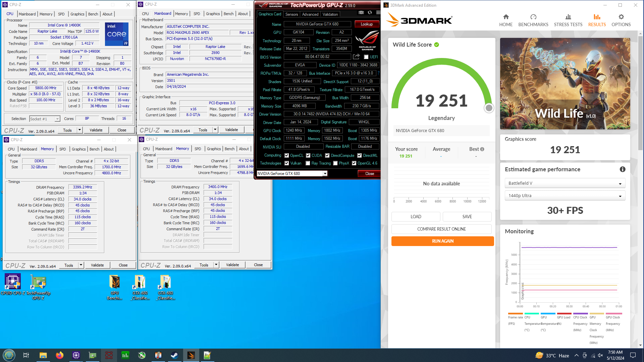
Task: Open File Explorer from the taskbar
Action: 43,355
